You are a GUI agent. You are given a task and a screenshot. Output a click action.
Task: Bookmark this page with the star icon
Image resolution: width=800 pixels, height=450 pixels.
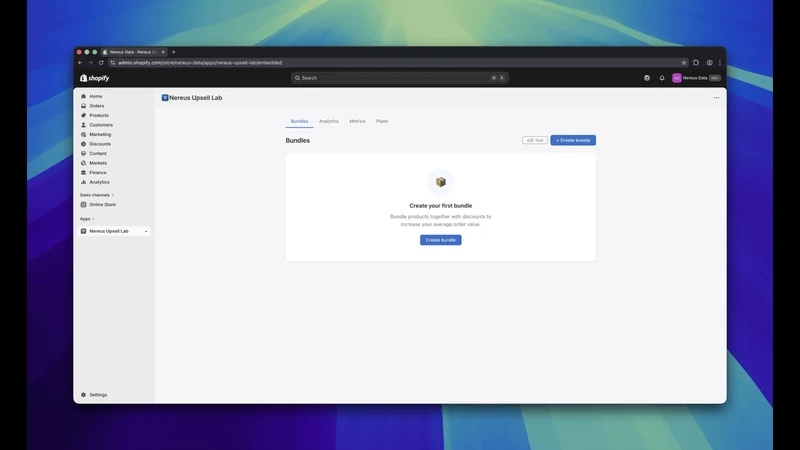[x=684, y=63]
